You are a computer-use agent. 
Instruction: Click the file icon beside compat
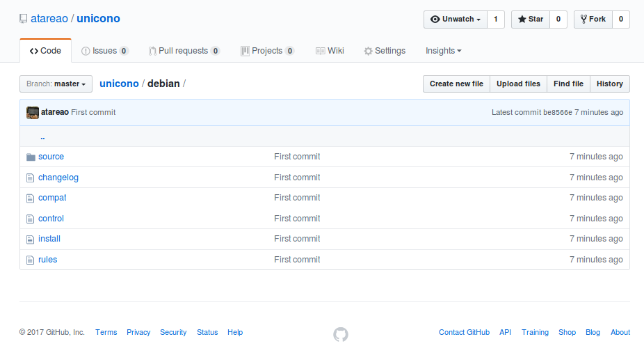pyautogui.click(x=30, y=198)
